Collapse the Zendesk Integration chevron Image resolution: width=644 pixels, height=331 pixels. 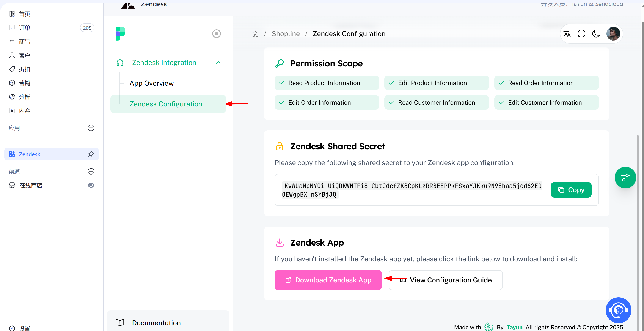(218, 63)
